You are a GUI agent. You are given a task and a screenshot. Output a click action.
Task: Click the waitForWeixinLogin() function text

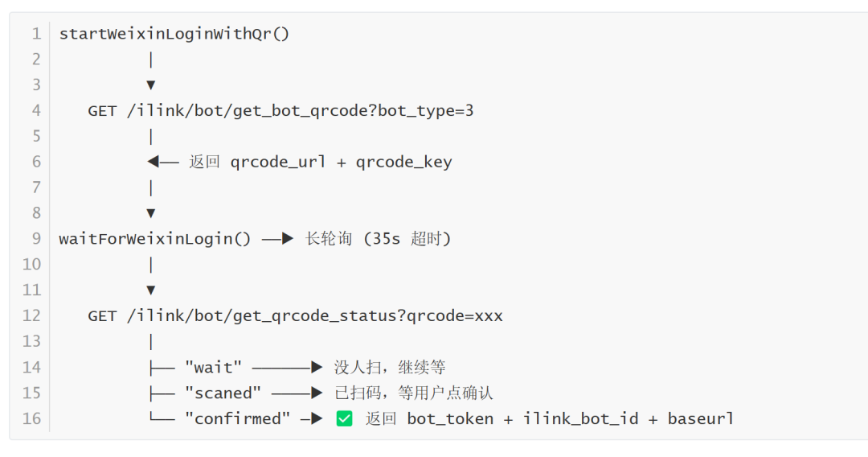(x=155, y=239)
